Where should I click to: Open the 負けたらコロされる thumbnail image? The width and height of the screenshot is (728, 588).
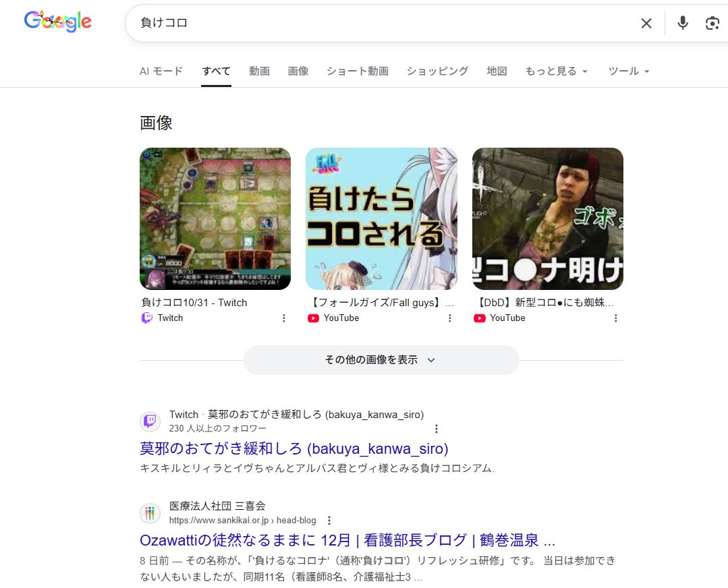point(381,218)
